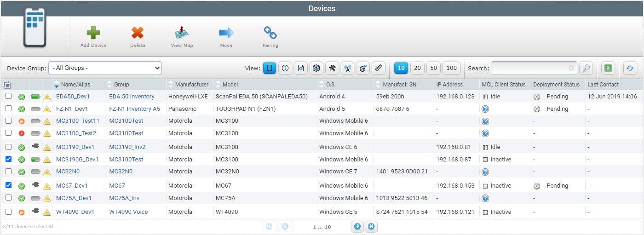Click the question mark status on MC32N0 row
The image size is (644, 235).
485,172
